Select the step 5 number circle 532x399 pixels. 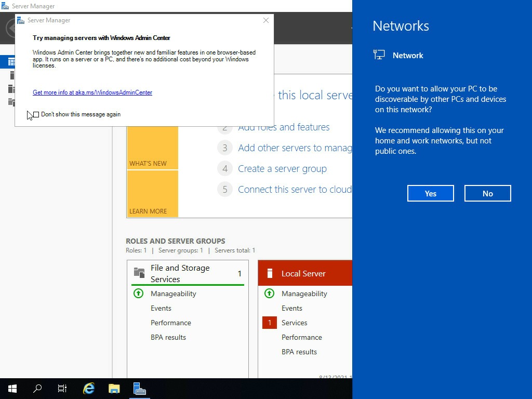coord(225,189)
